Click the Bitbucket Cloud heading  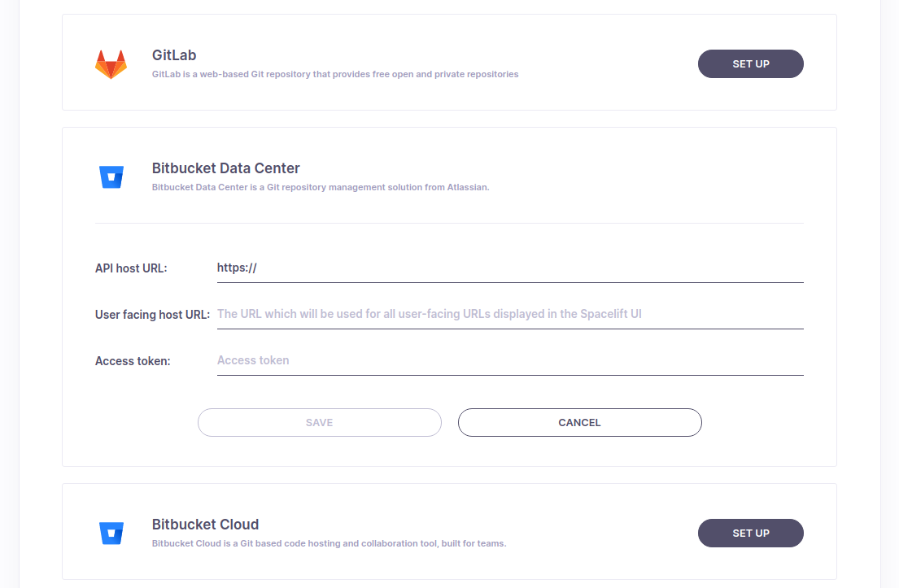point(205,525)
